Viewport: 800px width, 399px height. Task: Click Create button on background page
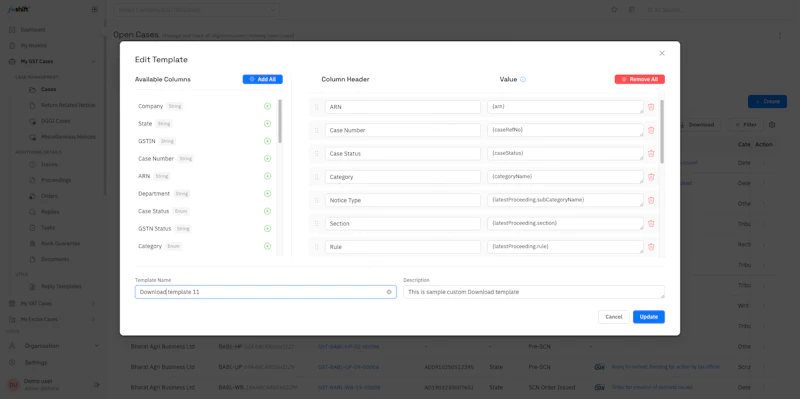pos(767,102)
